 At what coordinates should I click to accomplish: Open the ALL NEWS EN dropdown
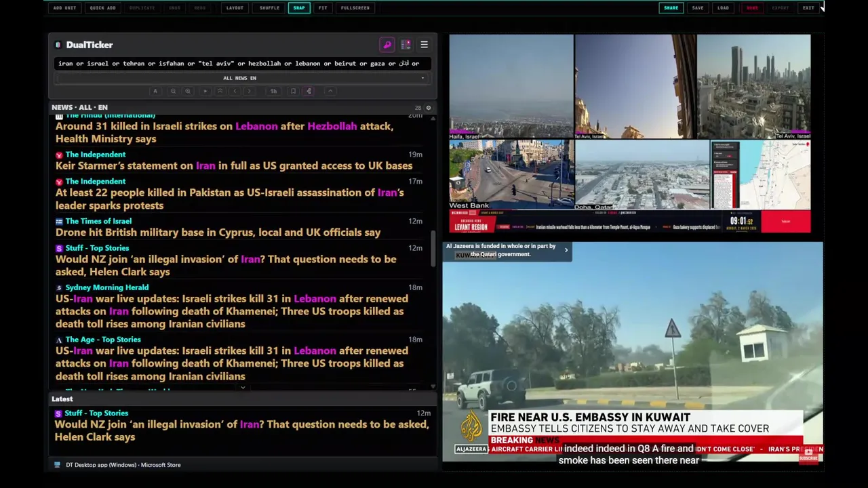(x=239, y=78)
